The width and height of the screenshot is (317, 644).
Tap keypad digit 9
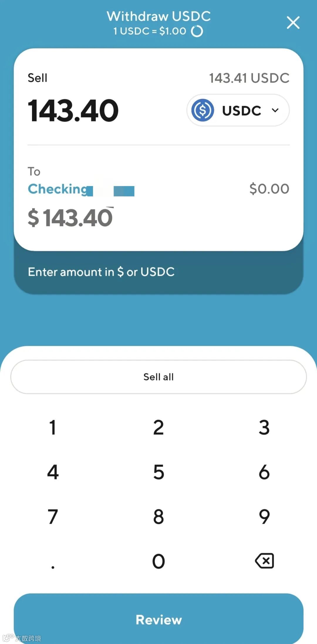pos(264,517)
